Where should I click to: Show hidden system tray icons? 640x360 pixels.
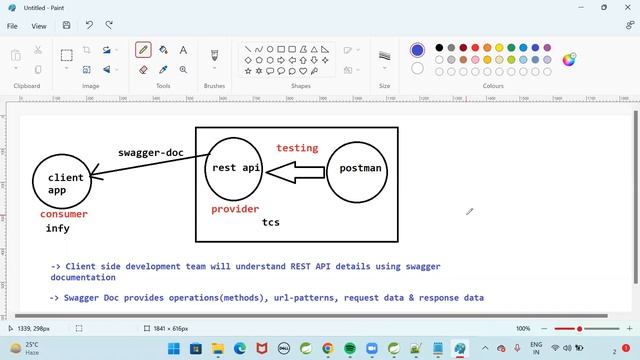pyautogui.click(x=485, y=348)
